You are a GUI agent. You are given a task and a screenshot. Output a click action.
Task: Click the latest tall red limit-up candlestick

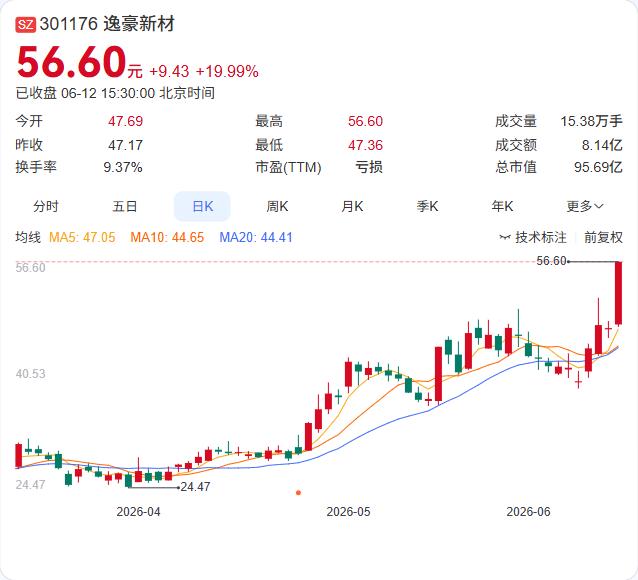[x=618, y=293]
